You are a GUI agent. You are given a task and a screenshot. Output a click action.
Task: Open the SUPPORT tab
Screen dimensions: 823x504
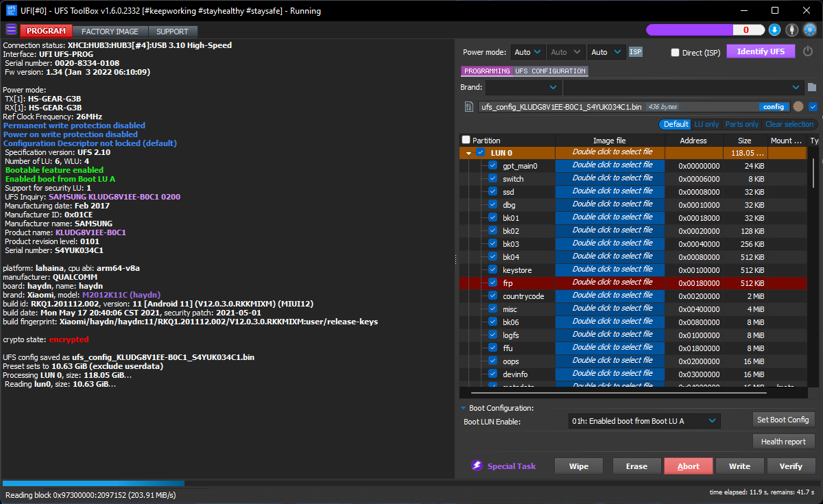point(172,32)
